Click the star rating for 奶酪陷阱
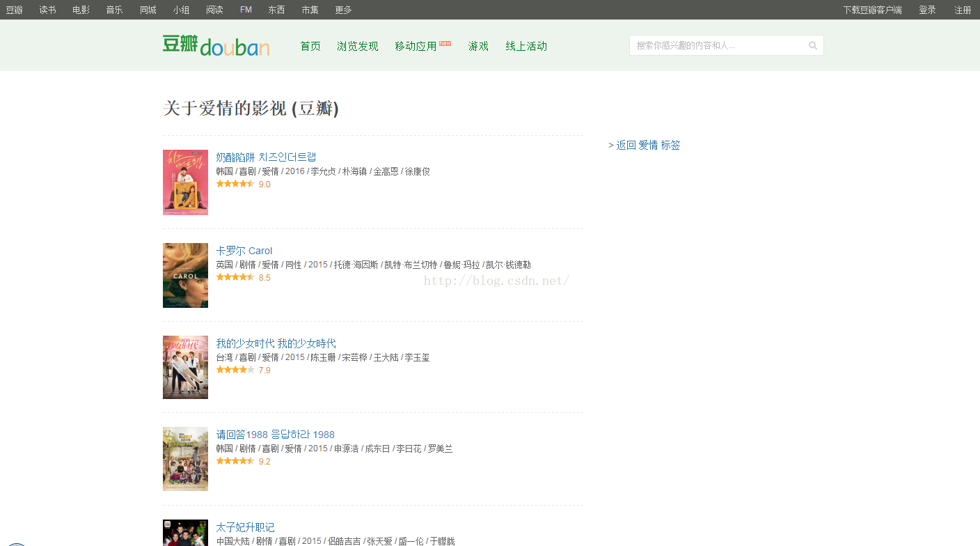This screenshot has height=546, width=980. 235,185
